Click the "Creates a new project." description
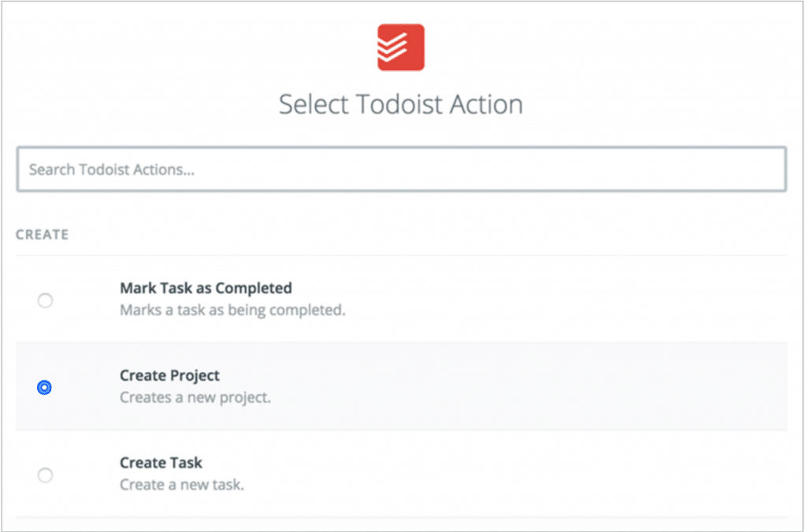 pos(195,397)
